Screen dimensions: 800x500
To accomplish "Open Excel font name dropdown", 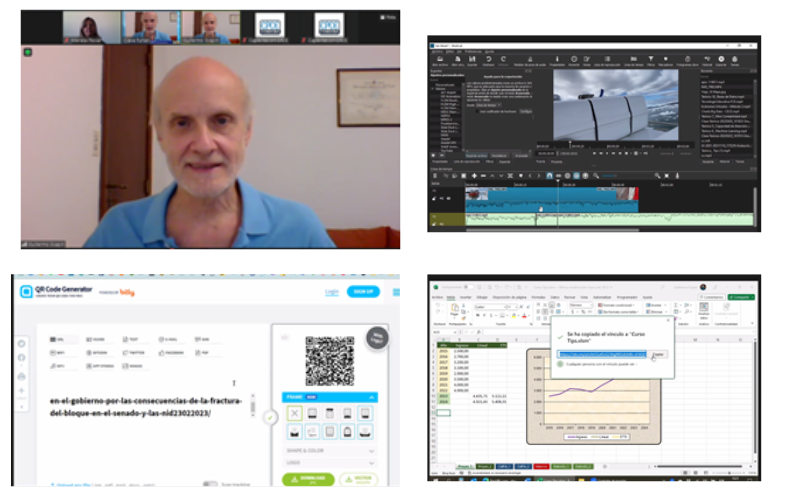I will 505,307.
